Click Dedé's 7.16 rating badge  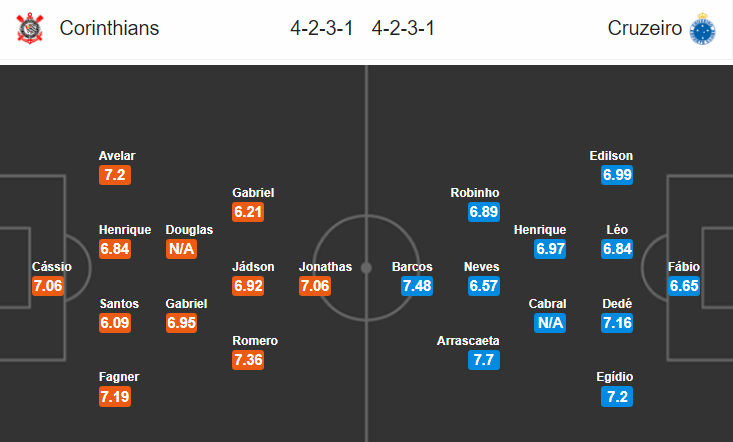pyautogui.click(x=617, y=323)
